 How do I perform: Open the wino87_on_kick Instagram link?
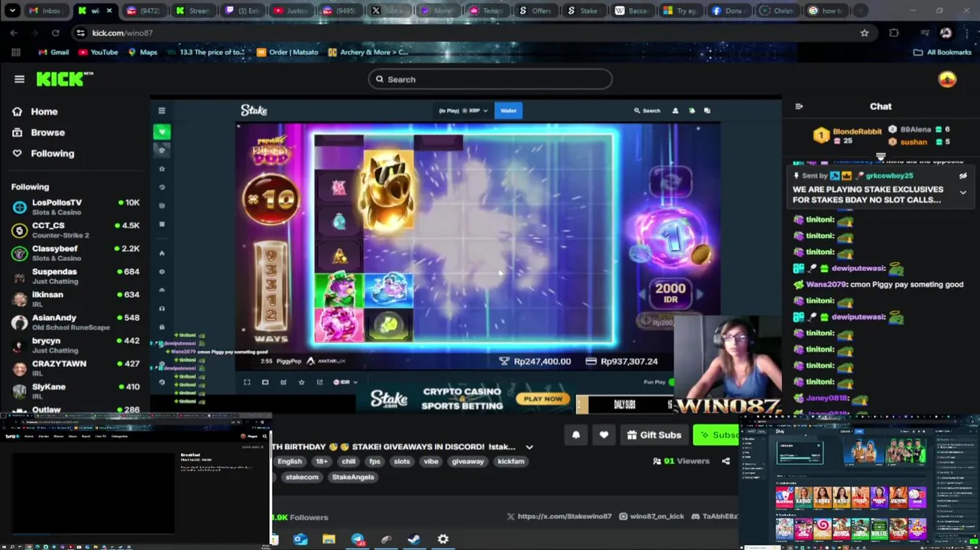(652, 516)
